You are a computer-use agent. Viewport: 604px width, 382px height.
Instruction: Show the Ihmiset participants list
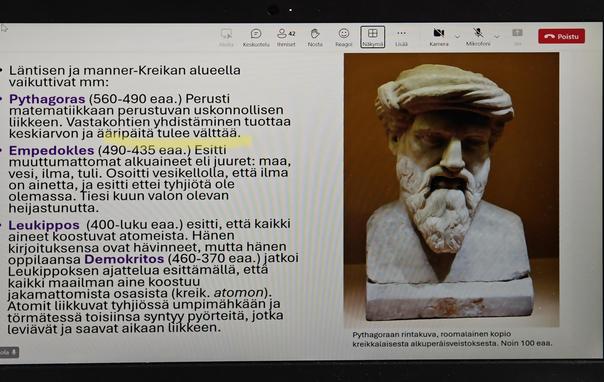(286, 38)
